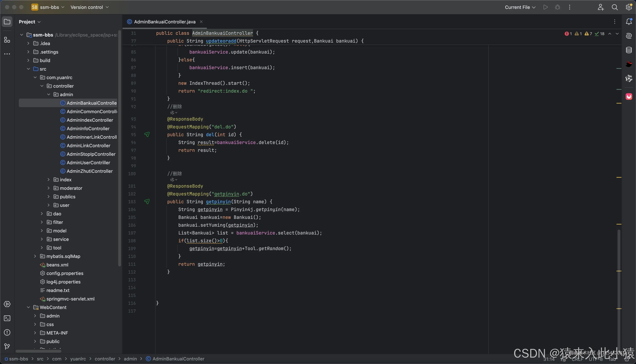Viewport: 636px width, 364px height.
Task: Click the Debug bug icon
Action: click(x=557, y=7)
